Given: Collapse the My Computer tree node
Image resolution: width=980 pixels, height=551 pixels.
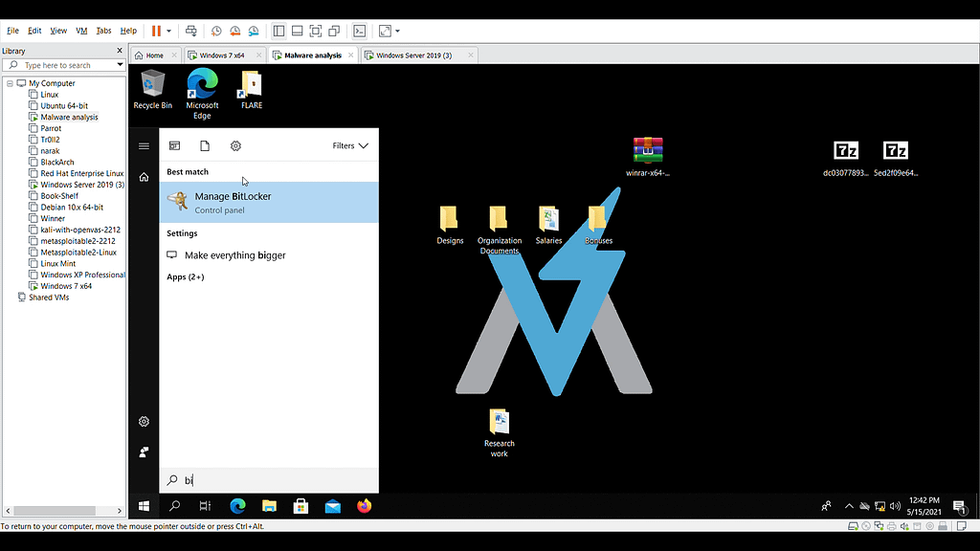Looking at the screenshot, I should [10, 83].
